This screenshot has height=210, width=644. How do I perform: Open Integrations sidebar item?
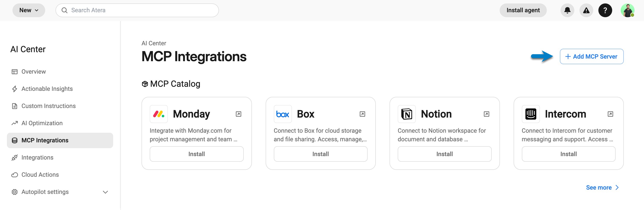point(60,158)
